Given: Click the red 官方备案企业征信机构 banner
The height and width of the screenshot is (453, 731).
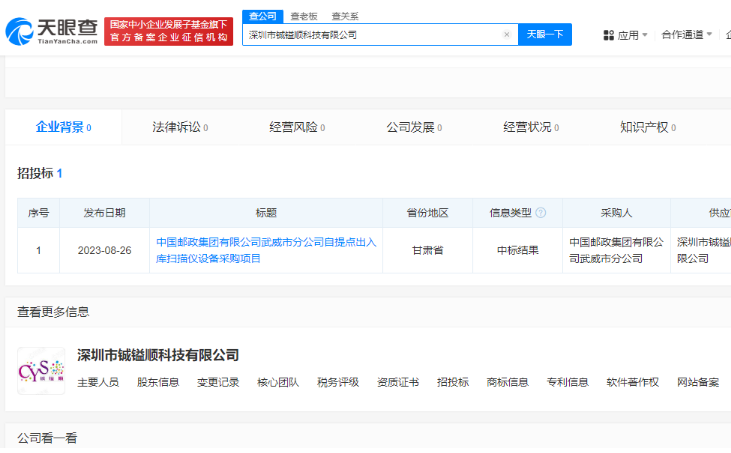Looking at the screenshot, I should [x=169, y=32].
